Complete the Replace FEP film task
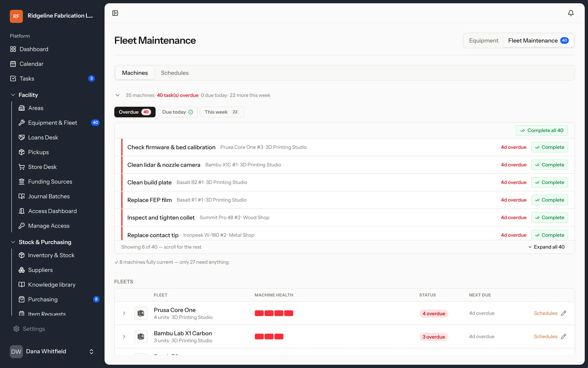This screenshot has width=588, height=368. [549, 200]
